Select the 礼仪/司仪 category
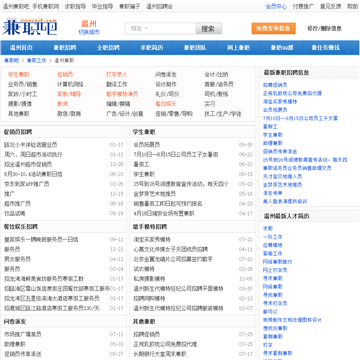Image resolution: width=360 pixels, height=360 pixels. [167, 94]
